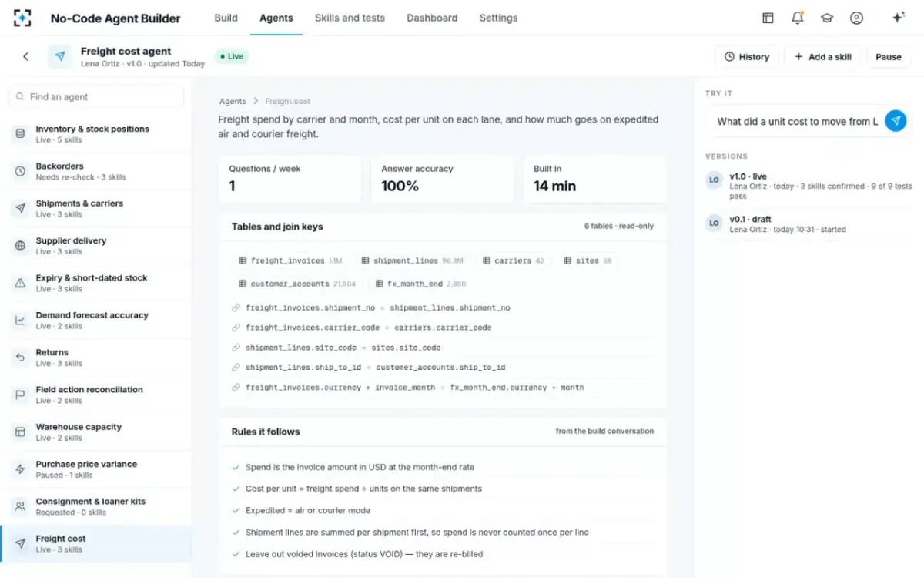924x578 pixels.
Task: Click the Demand forecast accuracy chart icon
Action: [20, 321]
